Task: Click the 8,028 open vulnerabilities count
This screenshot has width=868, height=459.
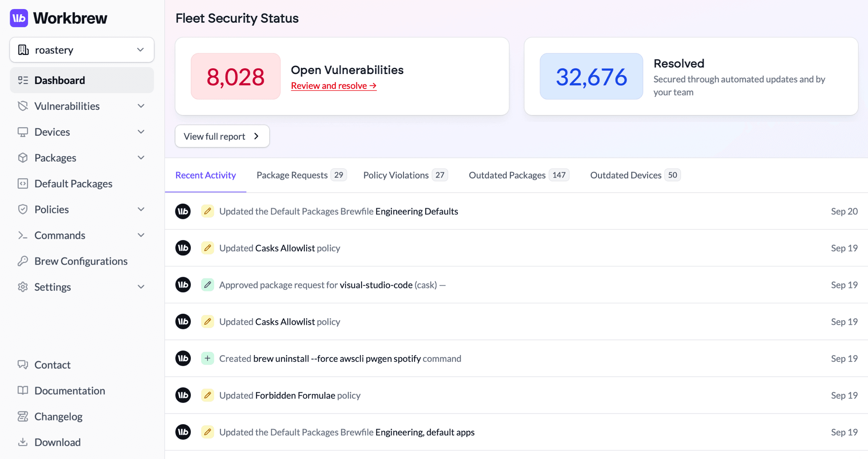Action: coord(236,76)
